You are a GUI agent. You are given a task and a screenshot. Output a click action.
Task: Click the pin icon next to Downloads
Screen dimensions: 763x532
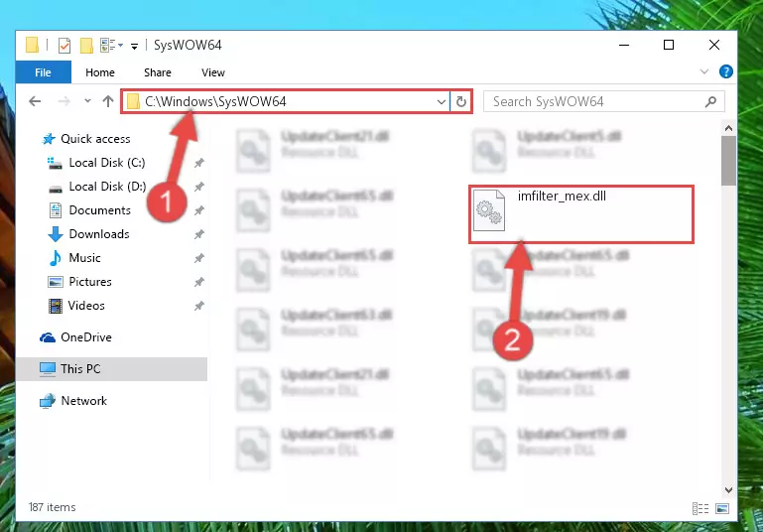(x=199, y=234)
